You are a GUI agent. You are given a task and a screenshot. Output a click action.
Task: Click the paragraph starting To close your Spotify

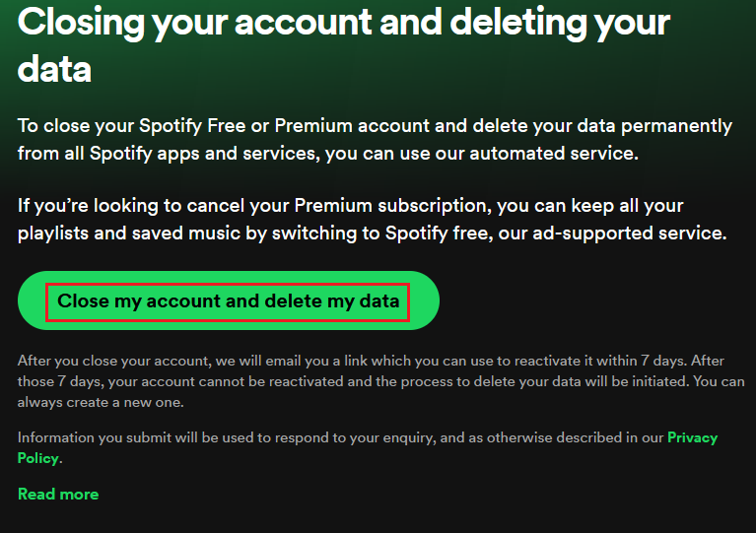(x=375, y=139)
